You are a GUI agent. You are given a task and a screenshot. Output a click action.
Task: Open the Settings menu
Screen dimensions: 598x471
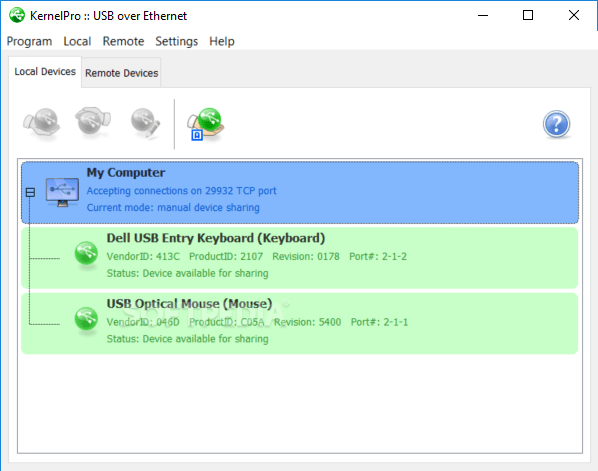tap(177, 41)
